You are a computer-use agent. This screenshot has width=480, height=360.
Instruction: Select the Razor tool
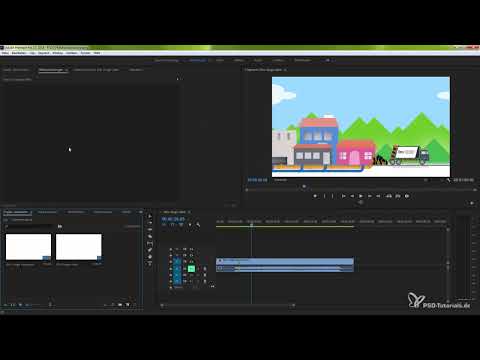point(150,236)
